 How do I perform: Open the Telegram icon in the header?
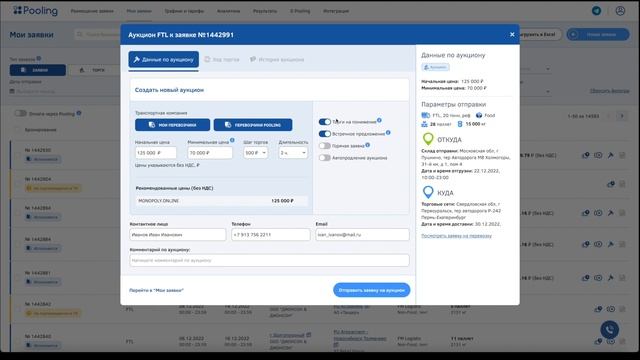click(596, 11)
